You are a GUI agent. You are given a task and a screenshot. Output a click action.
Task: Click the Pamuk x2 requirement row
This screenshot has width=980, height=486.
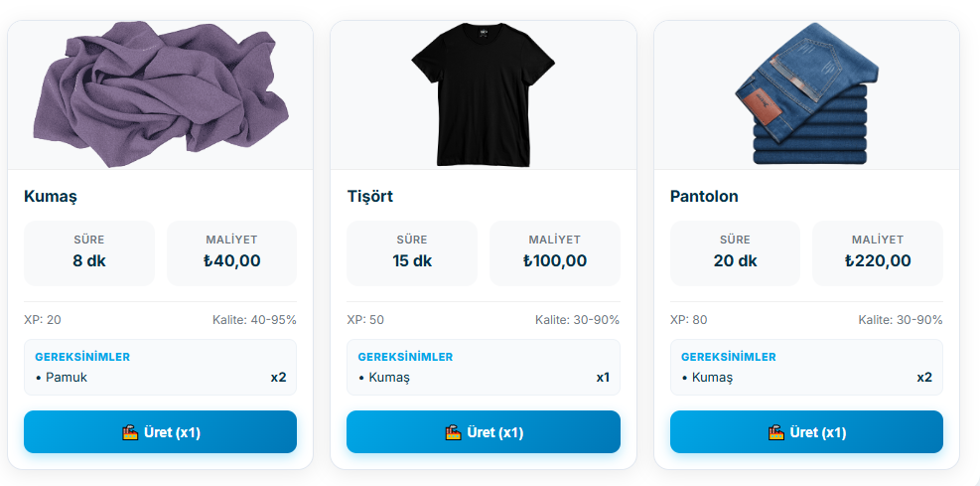tap(160, 378)
